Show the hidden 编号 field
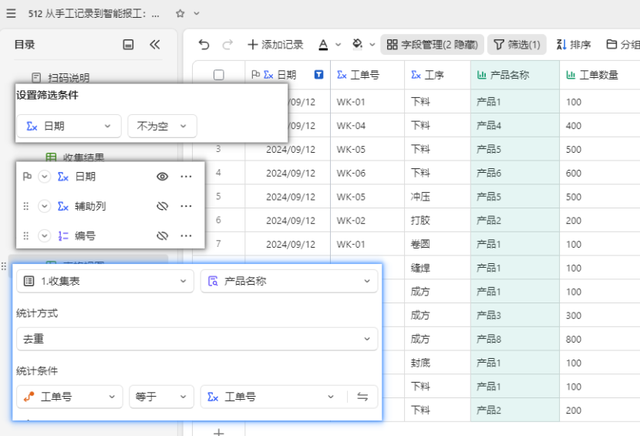Image resolution: width=640 pixels, height=436 pixels. point(162,236)
